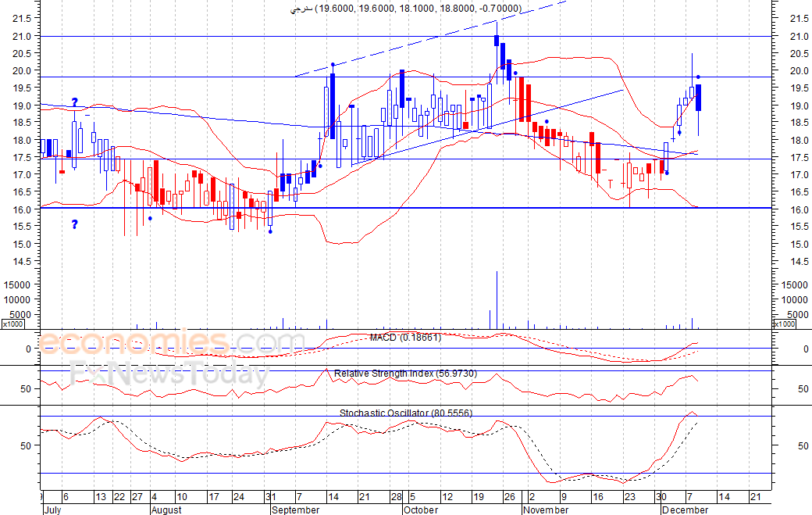Click 15000 on the left volume axis

(17, 284)
